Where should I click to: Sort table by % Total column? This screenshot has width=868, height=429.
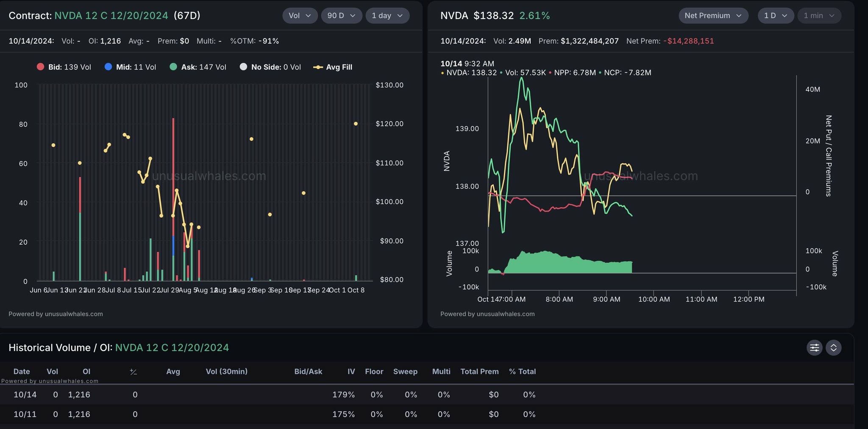522,371
